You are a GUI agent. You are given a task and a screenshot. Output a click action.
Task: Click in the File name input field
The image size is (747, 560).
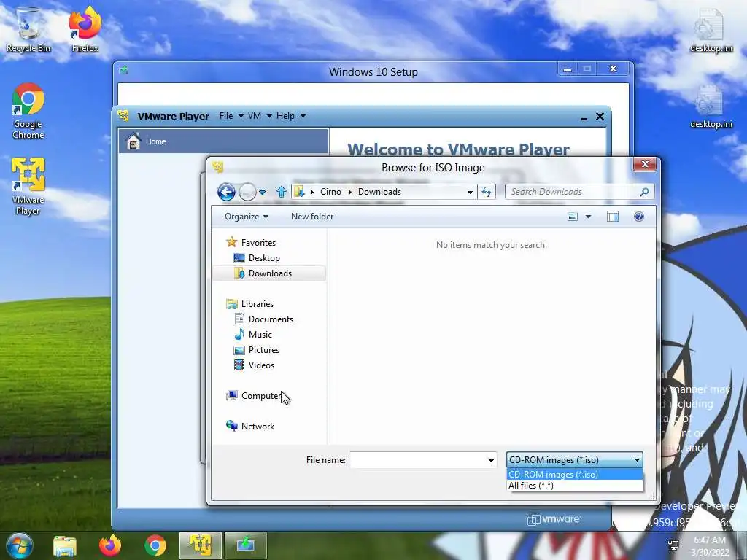click(418, 460)
